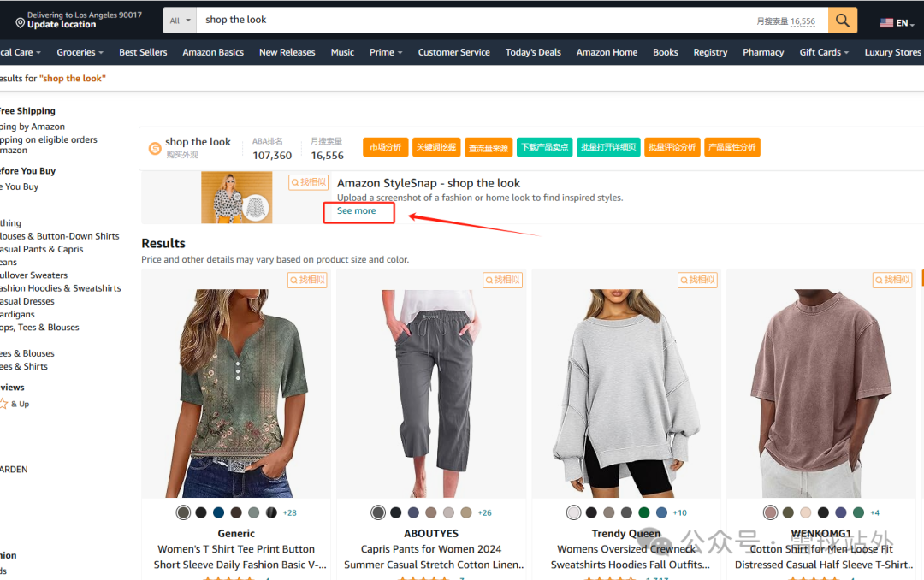Open Today's Deals

[x=533, y=52]
